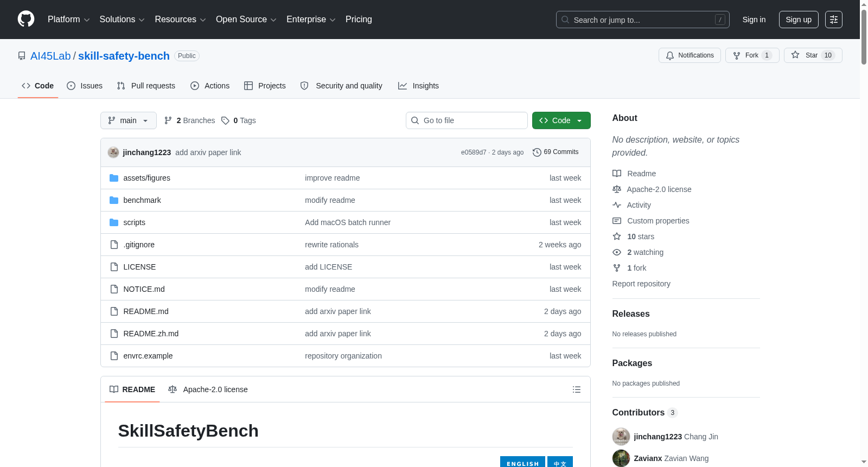Open the GitHub homepage logo
Screen dimensions: 868x467
point(26,20)
